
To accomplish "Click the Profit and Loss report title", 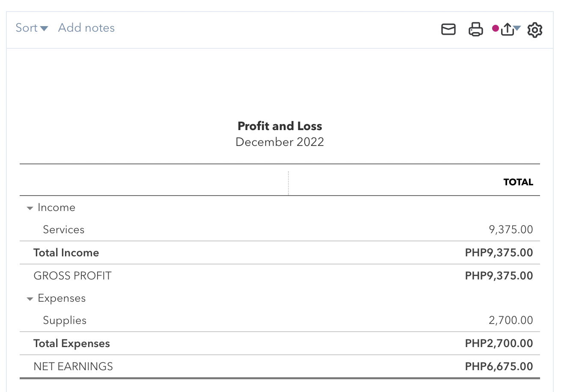I will point(280,126).
